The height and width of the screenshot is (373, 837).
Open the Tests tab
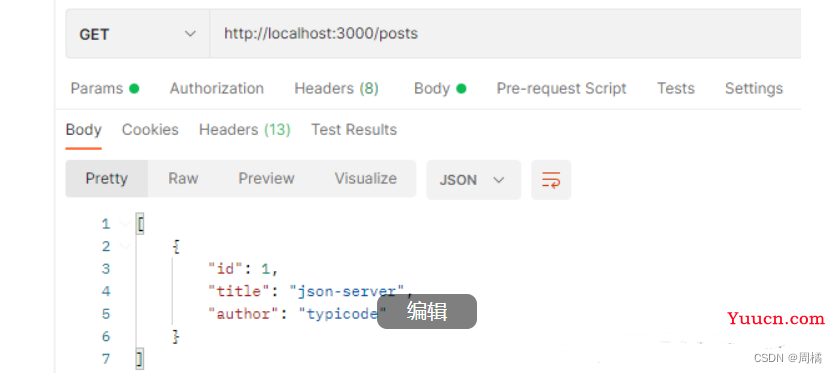pyautogui.click(x=676, y=89)
